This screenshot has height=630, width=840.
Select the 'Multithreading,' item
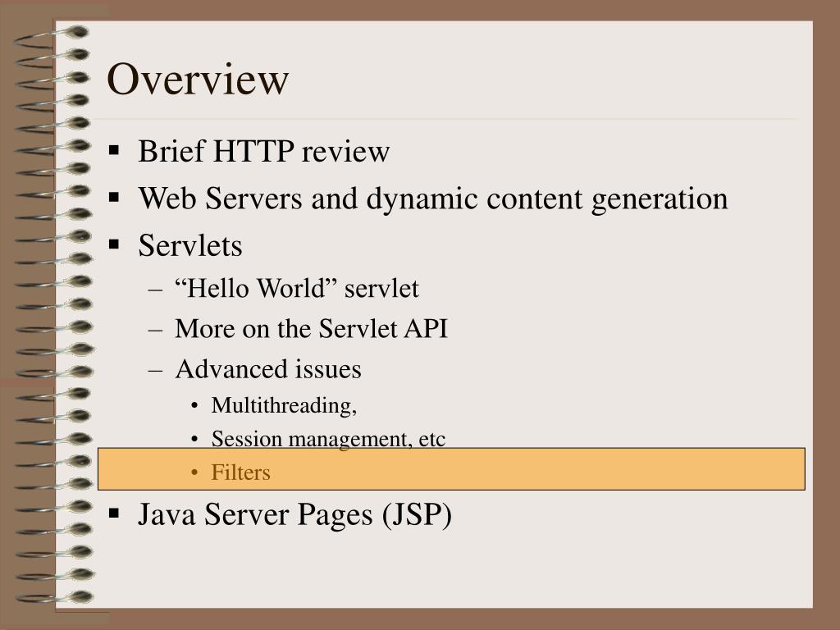[284, 405]
